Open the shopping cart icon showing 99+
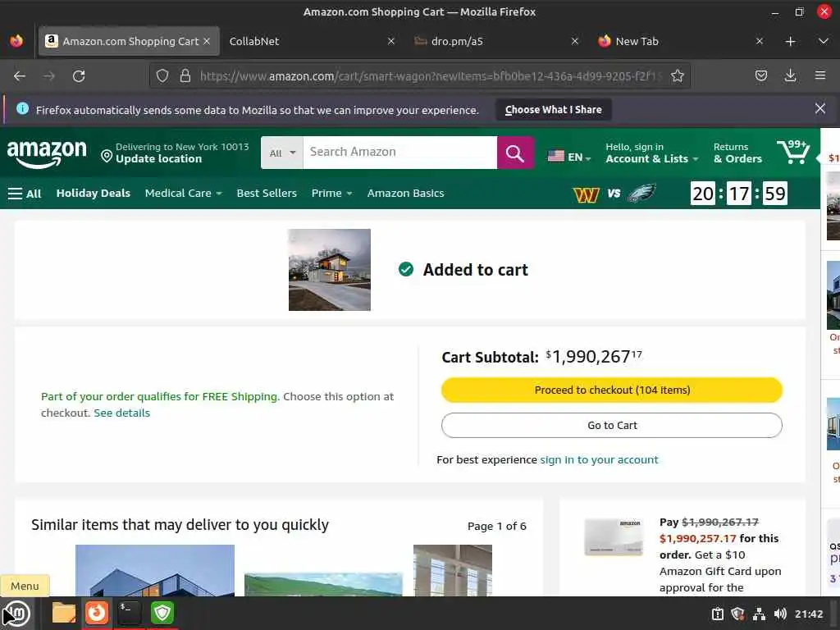This screenshot has height=630, width=840. (x=793, y=152)
